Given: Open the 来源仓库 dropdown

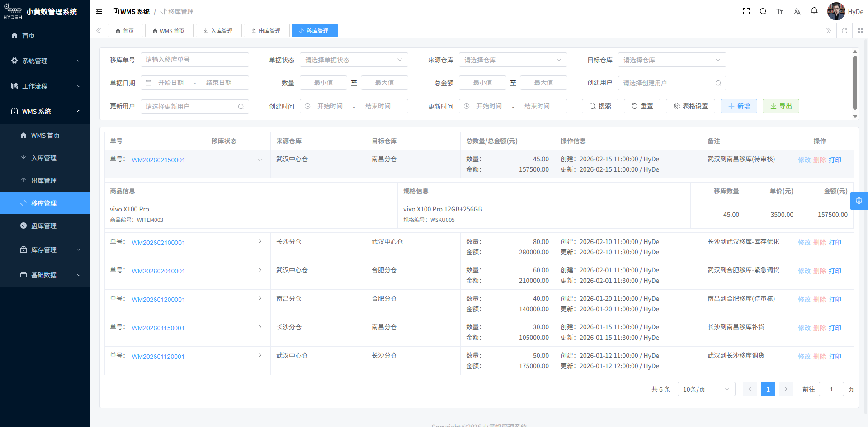Looking at the screenshot, I should click(x=513, y=60).
